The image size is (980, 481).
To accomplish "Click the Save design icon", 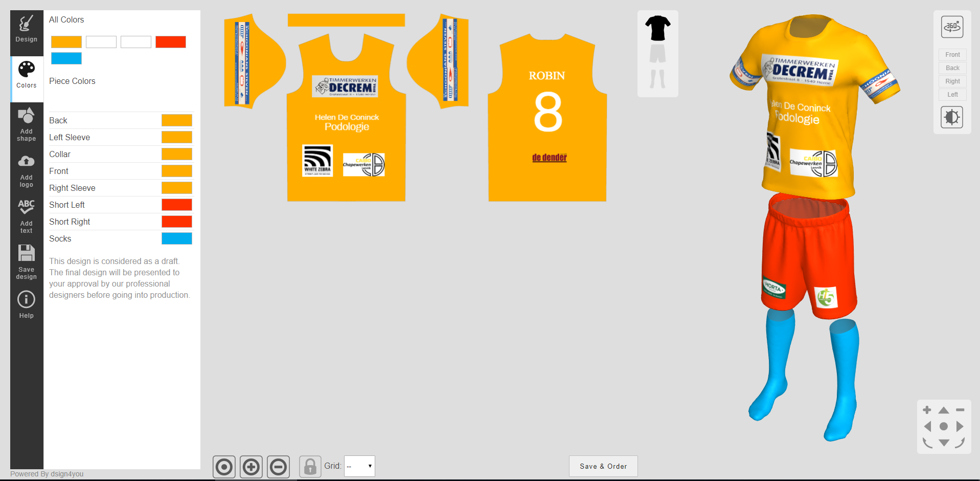I will click(x=26, y=262).
